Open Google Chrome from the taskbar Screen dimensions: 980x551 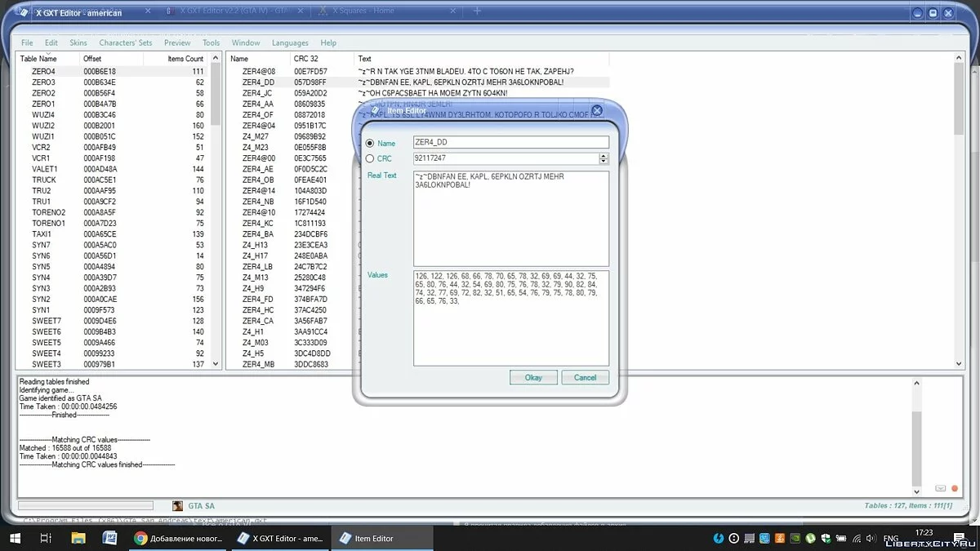(142, 538)
